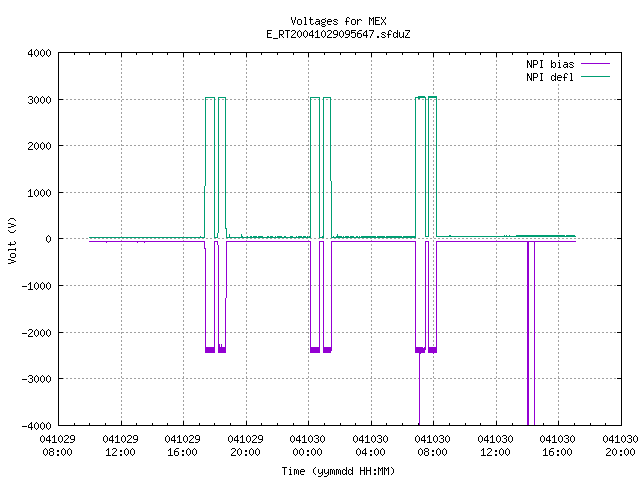Click the 041029 20:00 x-axis label
Screen dimensions: 640x480
[245, 446]
